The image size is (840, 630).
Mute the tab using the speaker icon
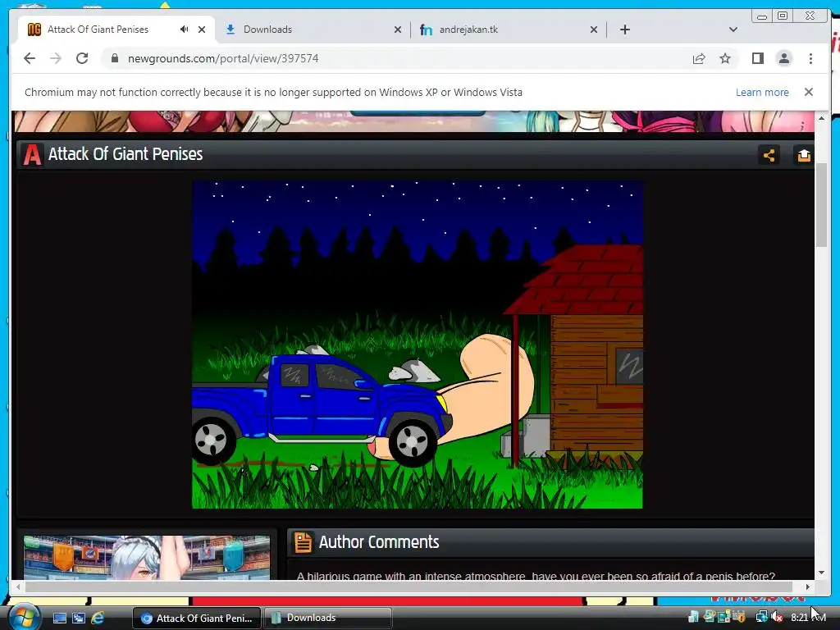[x=185, y=30]
